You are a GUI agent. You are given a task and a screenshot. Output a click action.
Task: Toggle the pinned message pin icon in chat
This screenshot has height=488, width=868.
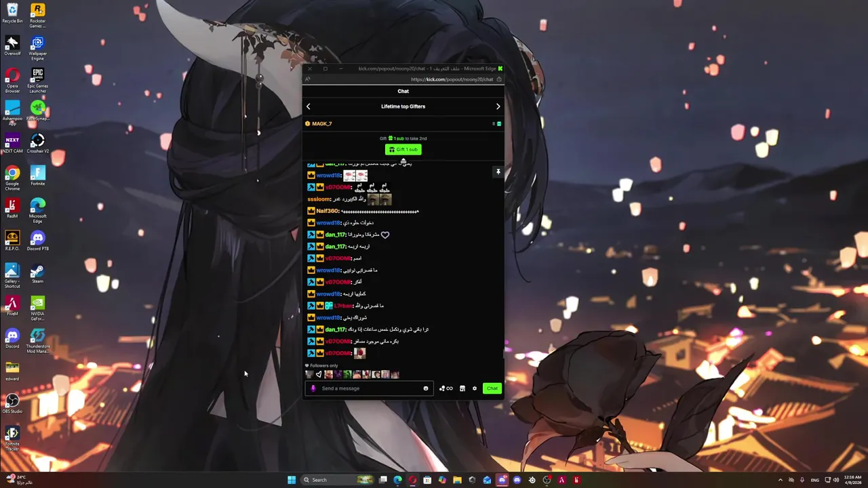pyautogui.click(x=498, y=172)
